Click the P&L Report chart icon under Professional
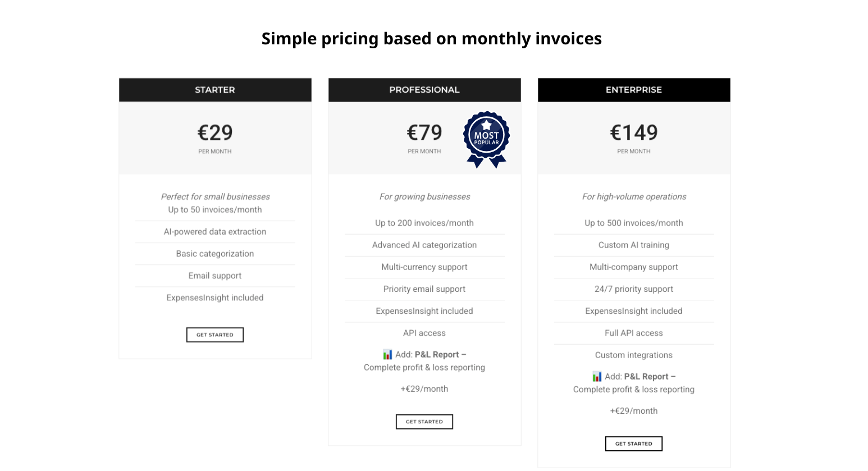 [x=387, y=354]
